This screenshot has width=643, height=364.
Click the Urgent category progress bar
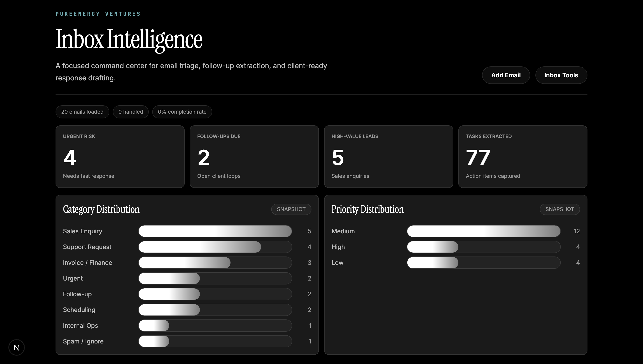pyautogui.click(x=215, y=279)
